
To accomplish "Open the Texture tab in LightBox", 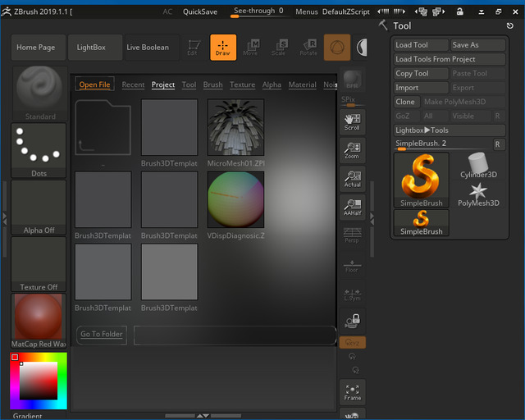I will (243, 84).
